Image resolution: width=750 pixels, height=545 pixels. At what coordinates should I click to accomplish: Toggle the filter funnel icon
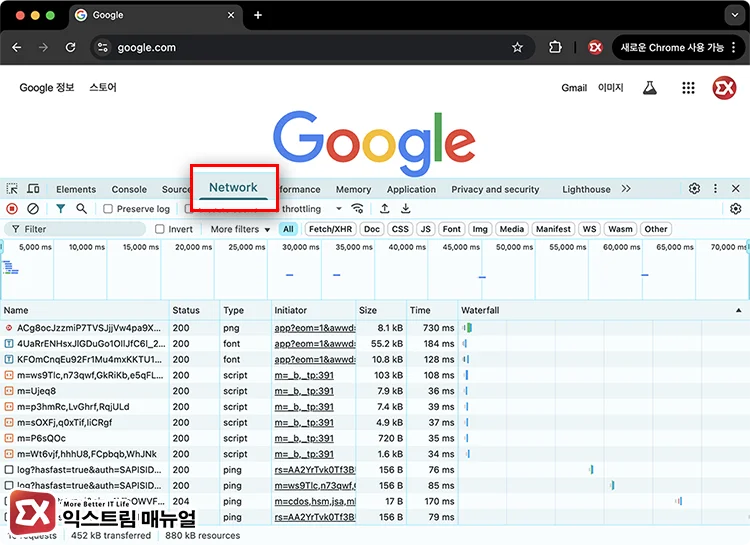click(60, 209)
